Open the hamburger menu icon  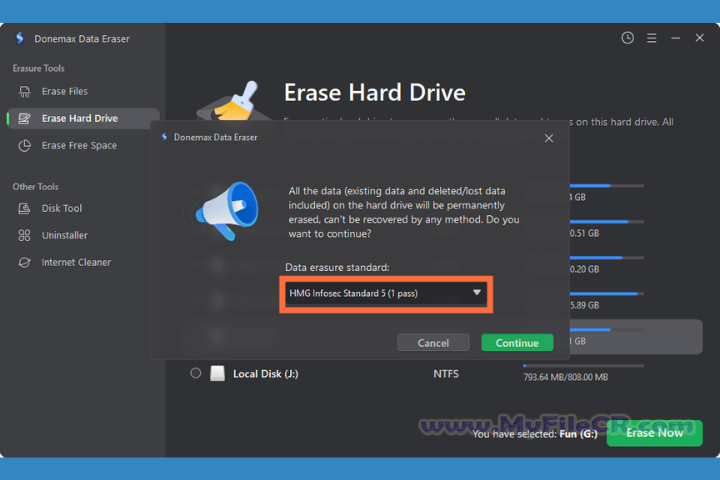pyautogui.click(x=652, y=38)
